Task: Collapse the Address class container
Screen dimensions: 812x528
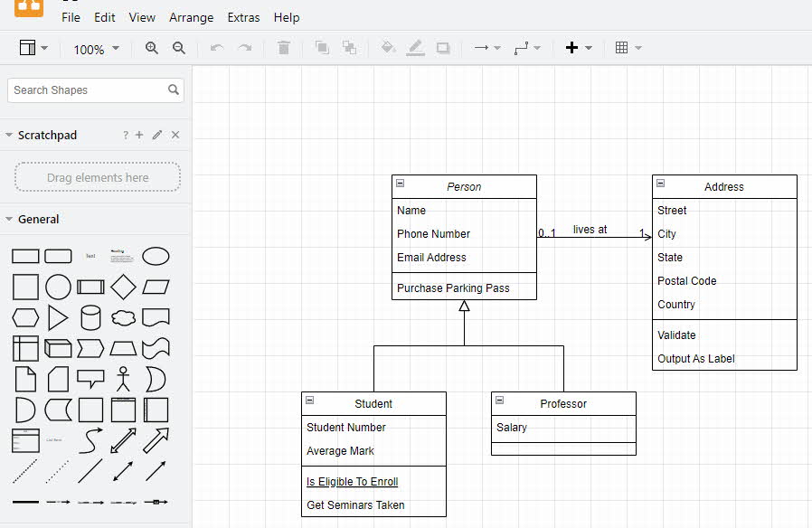Action: 660,184
